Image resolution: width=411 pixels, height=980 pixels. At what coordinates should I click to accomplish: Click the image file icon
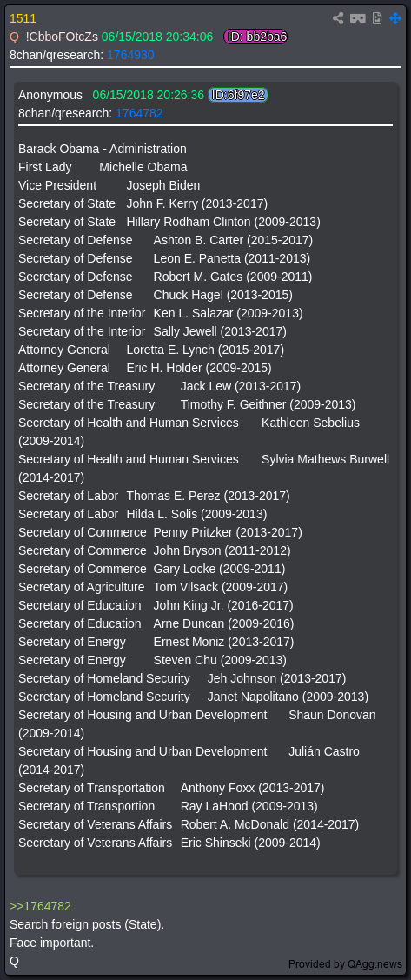pyautogui.click(x=376, y=18)
